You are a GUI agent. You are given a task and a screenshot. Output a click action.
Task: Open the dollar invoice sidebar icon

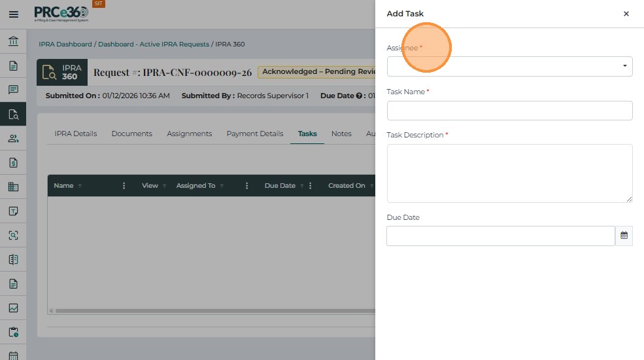coord(13,163)
